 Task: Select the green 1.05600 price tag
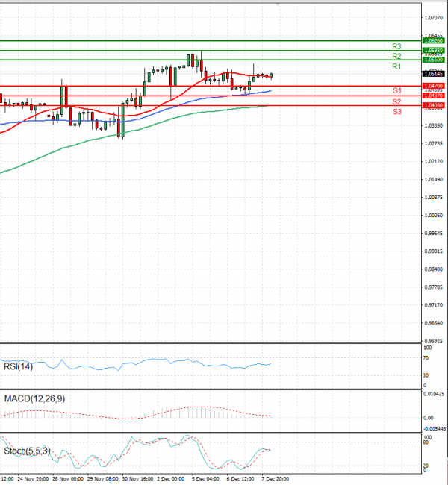434,60
